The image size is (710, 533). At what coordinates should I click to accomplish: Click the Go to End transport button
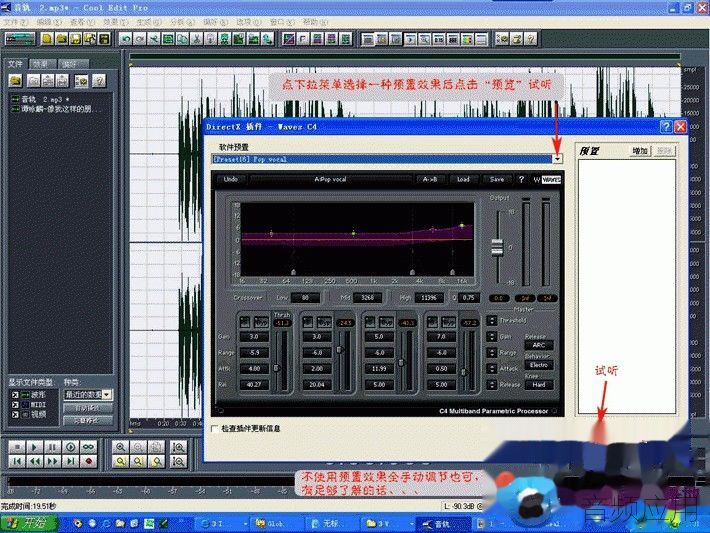pos(70,461)
